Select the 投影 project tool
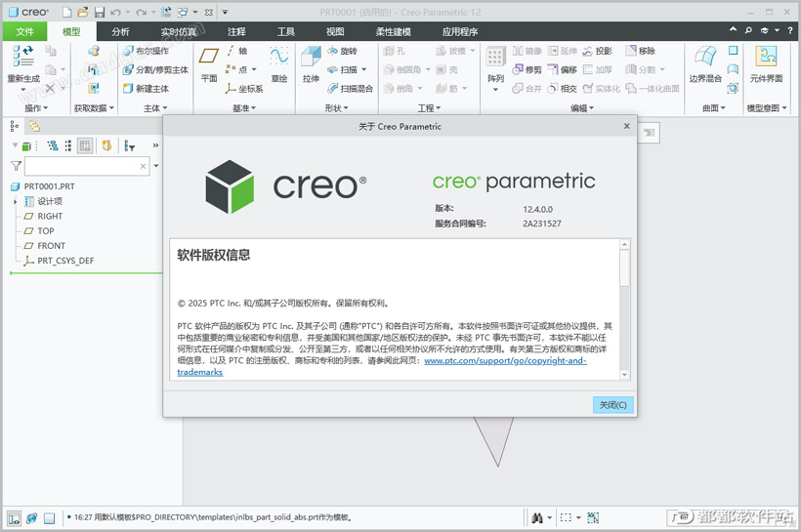The width and height of the screenshot is (801, 532). click(x=597, y=51)
